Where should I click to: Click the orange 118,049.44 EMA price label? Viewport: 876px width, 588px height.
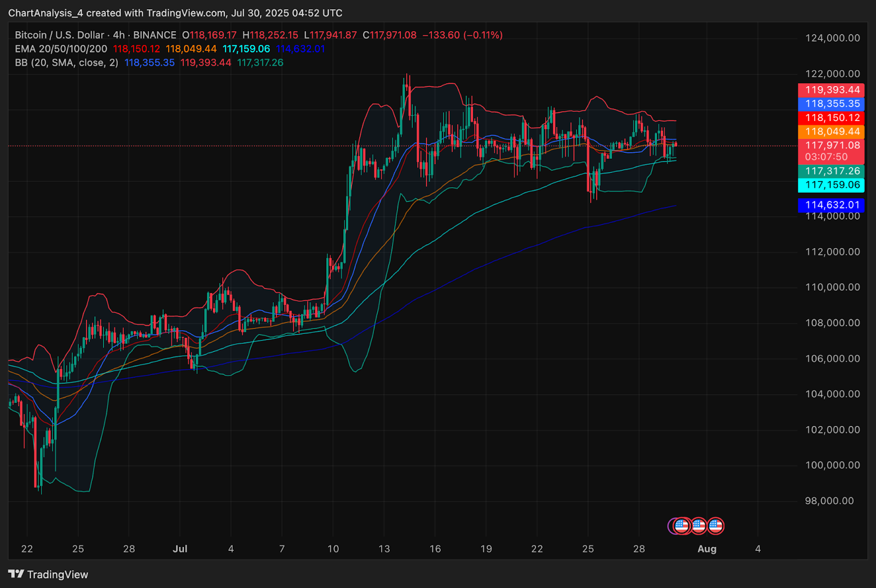click(831, 131)
